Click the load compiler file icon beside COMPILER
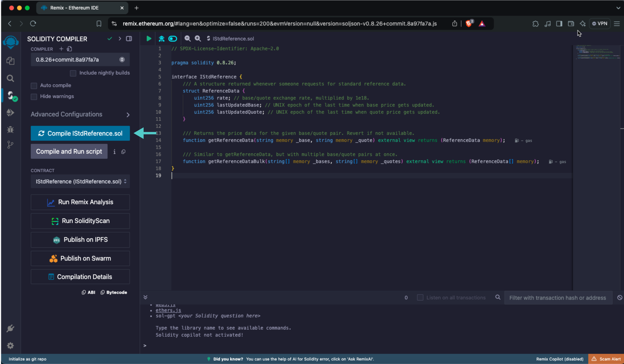The height and width of the screenshot is (364, 624). click(x=69, y=49)
